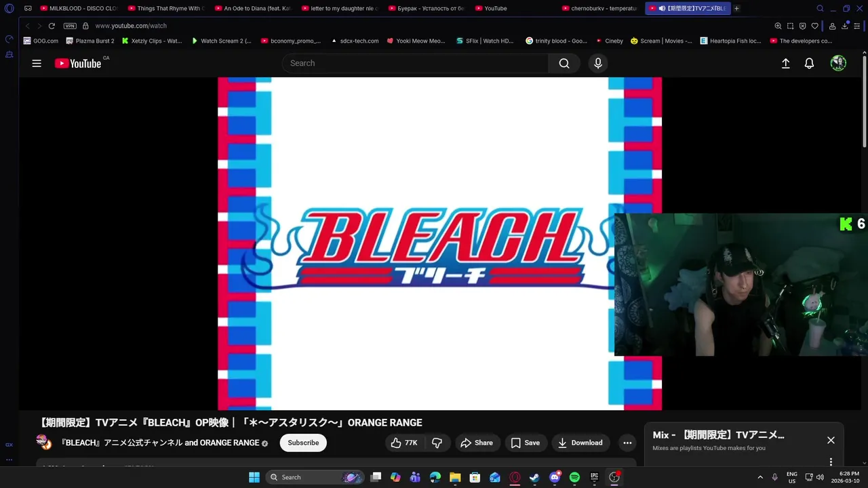
Task: Open the Yooki Meow bookmark
Action: [x=416, y=41]
